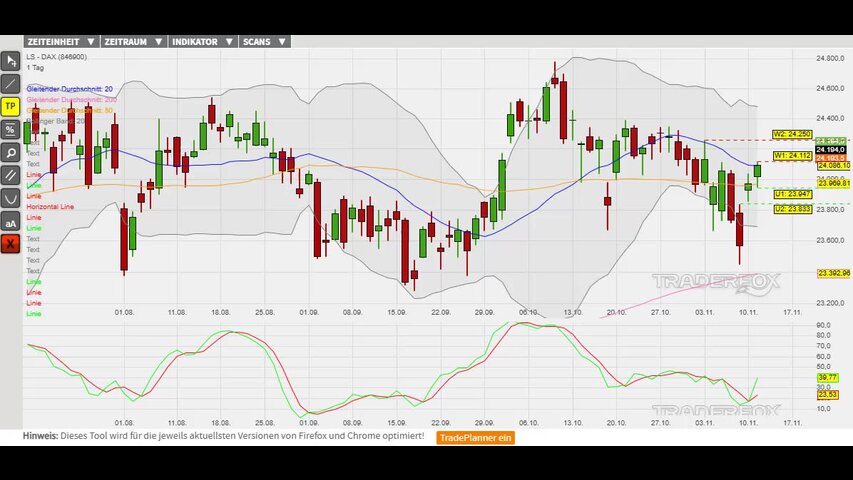Click the red X delete tool
Viewport: 853px width, 480px height.
[11, 244]
